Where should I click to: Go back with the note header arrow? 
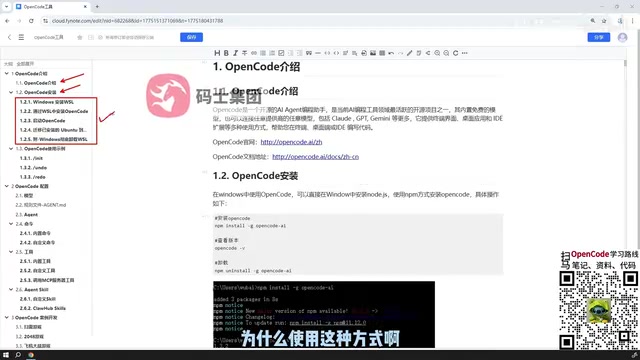pyautogui.click(x=9, y=37)
